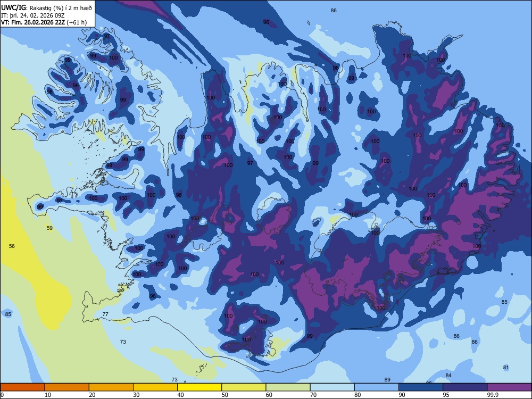Screen dimensions: 532x399
Task: Select the '81' humidity value label
Action: click(506, 368)
